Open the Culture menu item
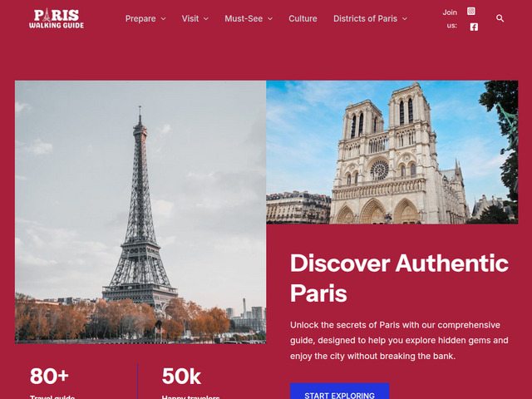This screenshot has height=399, width=532. click(x=303, y=18)
